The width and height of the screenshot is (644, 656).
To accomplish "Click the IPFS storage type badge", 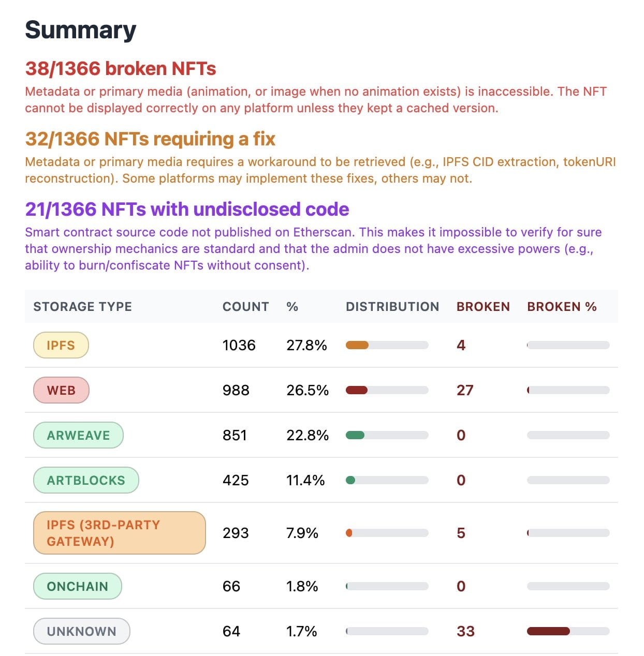I will tap(61, 345).
